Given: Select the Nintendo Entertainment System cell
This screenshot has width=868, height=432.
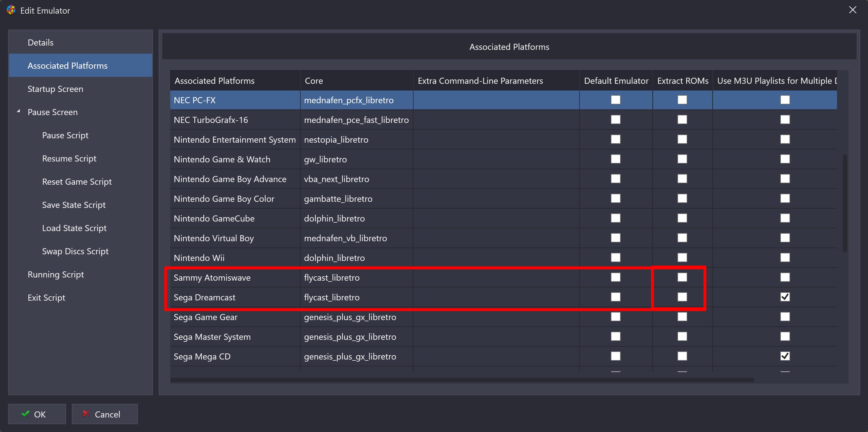Looking at the screenshot, I should pos(235,140).
